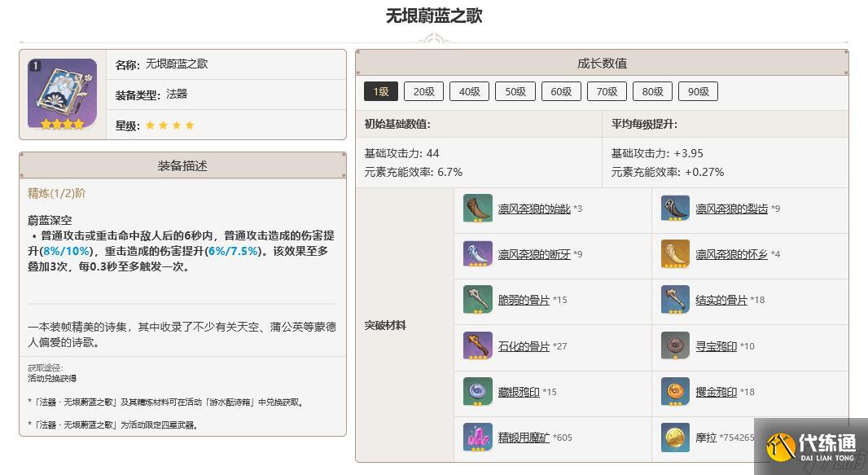868x475 pixels.
Task: Click the page title 无垠蔚蓝之歌
Action: [434, 15]
